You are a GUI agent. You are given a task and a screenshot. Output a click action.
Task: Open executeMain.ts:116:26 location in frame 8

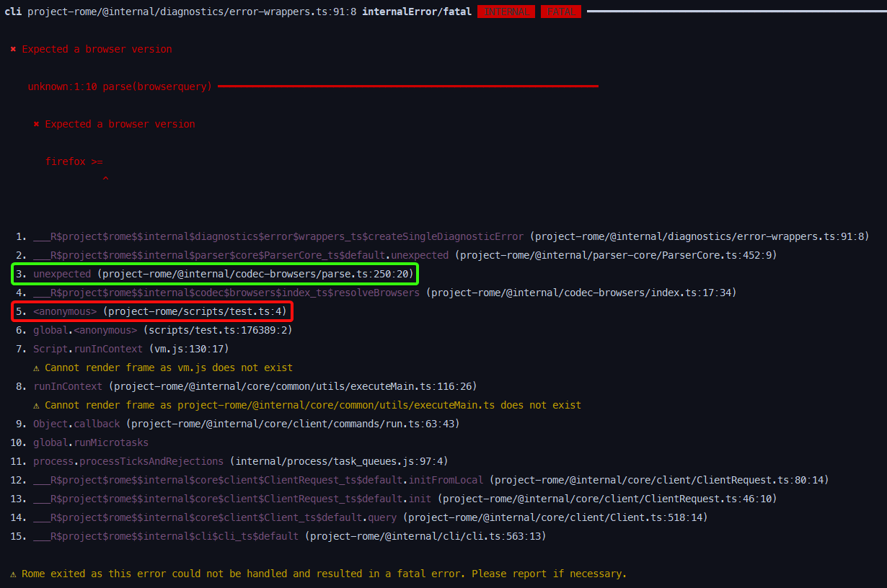293,386
